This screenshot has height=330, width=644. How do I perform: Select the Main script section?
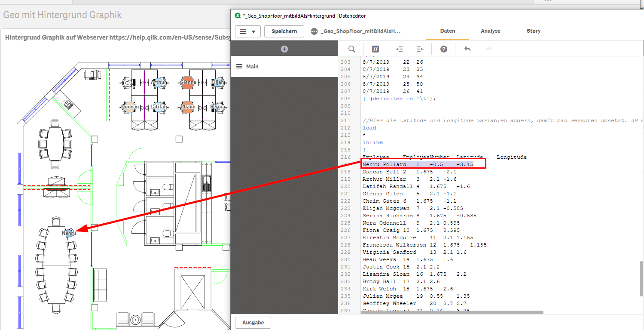click(x=284, y=66)
